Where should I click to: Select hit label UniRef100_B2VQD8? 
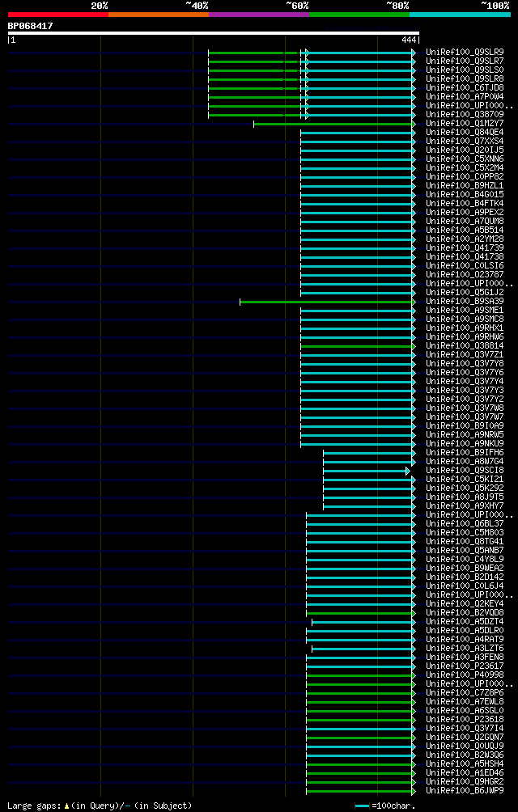[465, 612]
